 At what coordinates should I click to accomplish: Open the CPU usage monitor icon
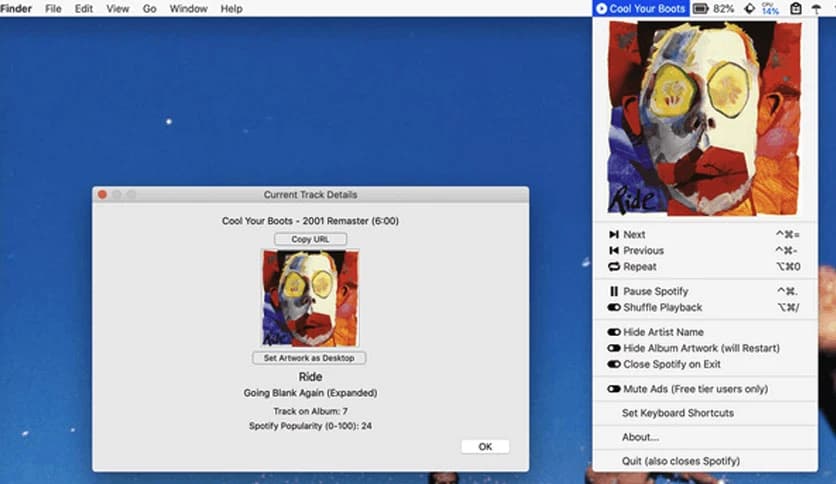coord(769,9)
